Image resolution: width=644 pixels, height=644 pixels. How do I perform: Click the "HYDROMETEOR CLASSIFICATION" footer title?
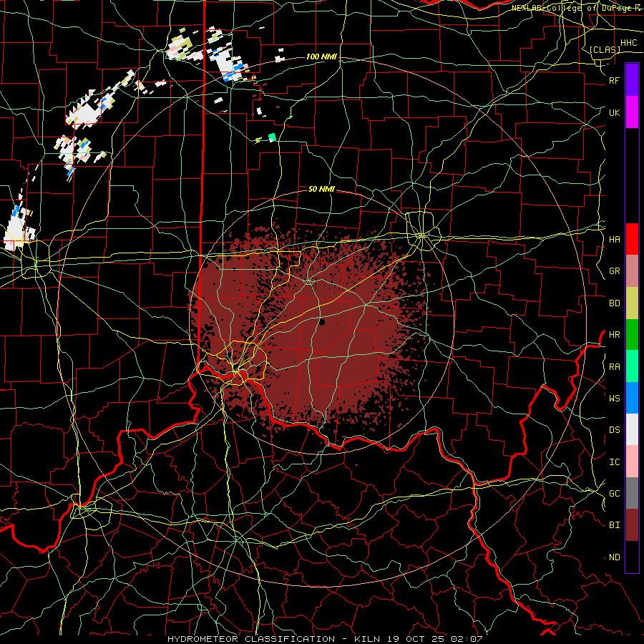tap(251, 639)
